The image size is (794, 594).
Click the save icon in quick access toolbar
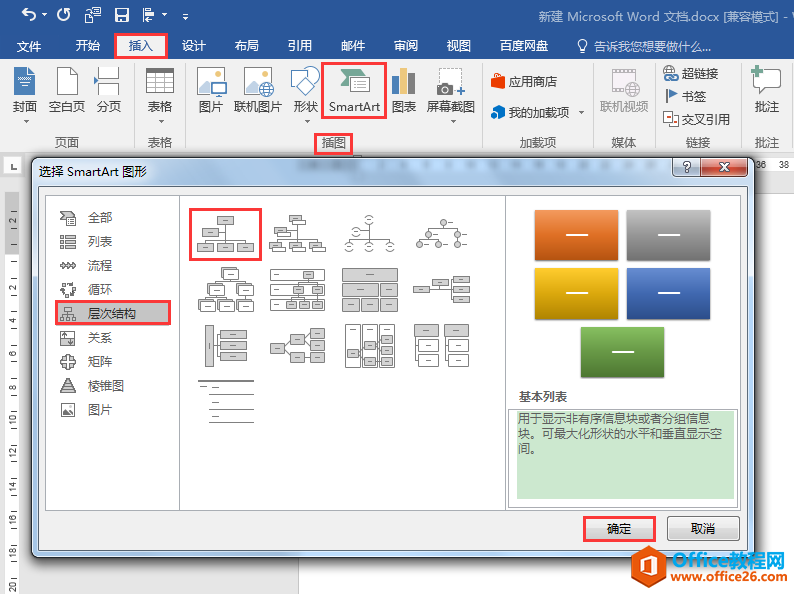pyautogui.click(x=122, y=15)
